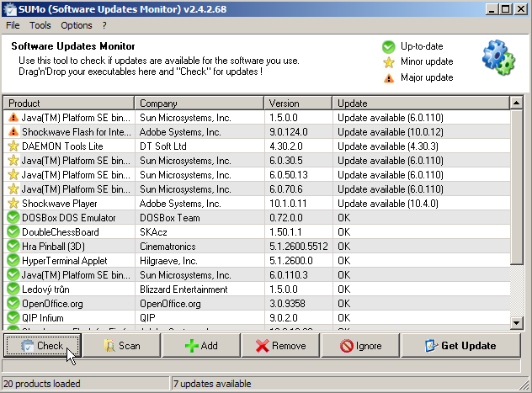
Task: Sort list by Product column header
Action: tap(69, 103)
